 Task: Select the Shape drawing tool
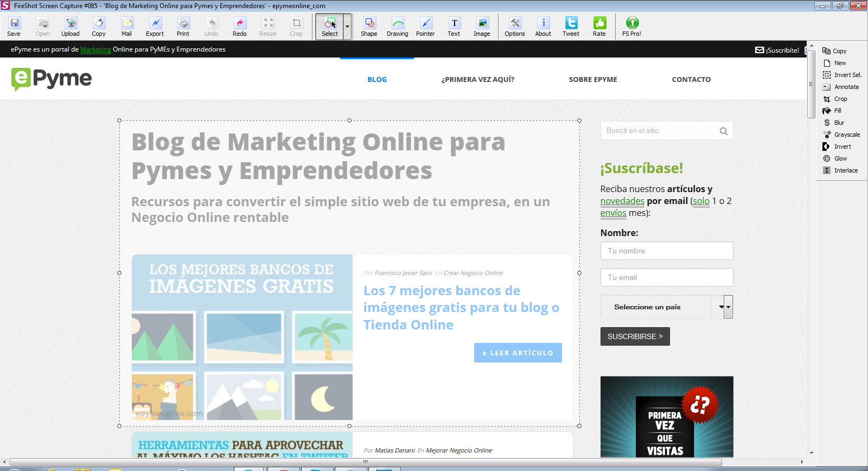point(369,26)
